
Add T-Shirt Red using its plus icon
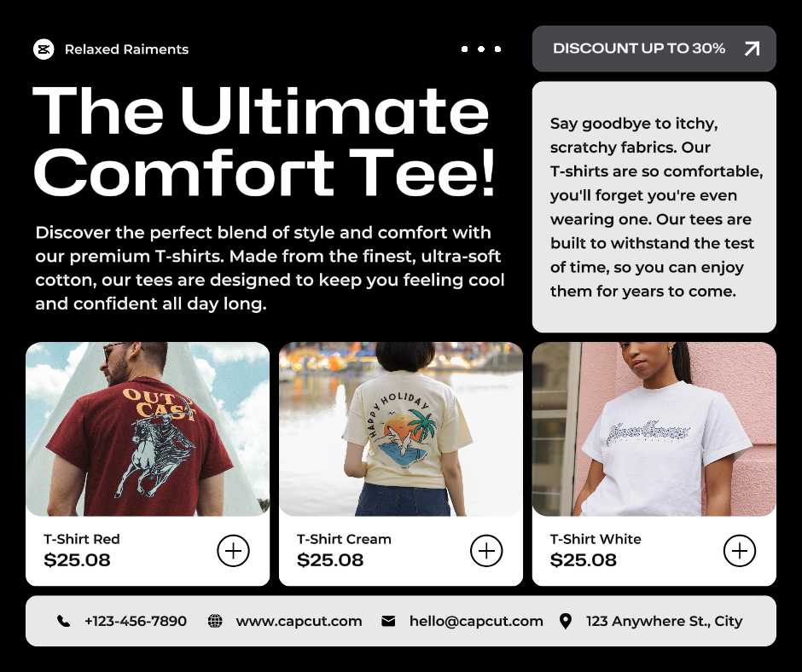point(233,551)
